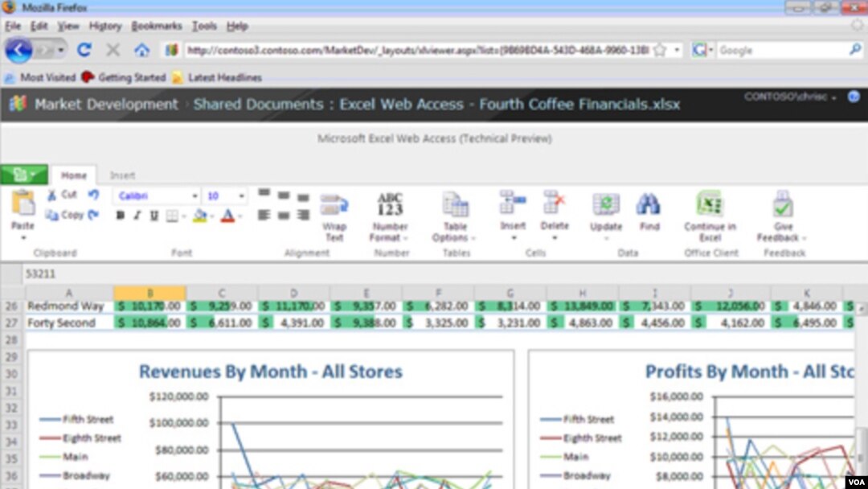
Task: Open the Bookmarks menu
Action: pyautogui.click(x=157, y=26)
